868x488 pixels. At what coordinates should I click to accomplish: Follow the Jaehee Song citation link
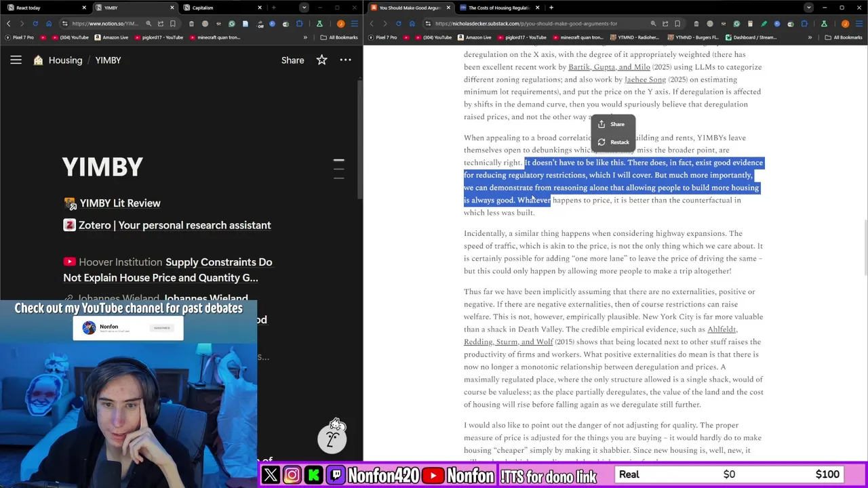tap(645, 79)
